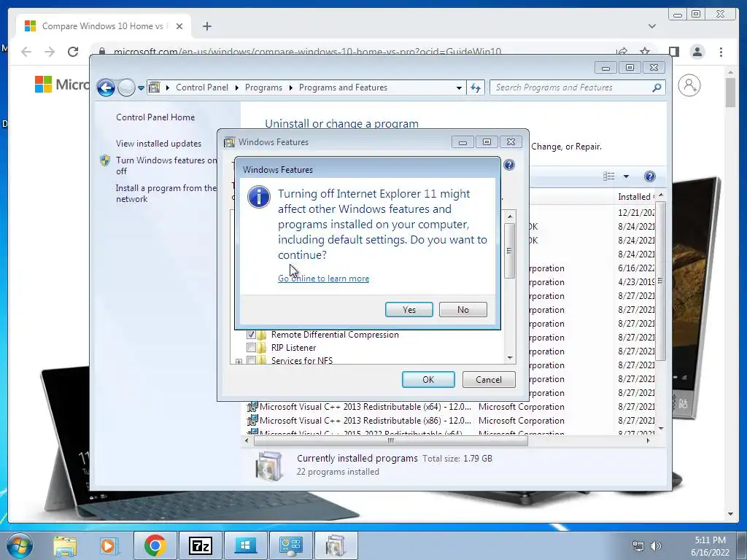This screenshot has width=747, height=560.
Task: Open 7-Zip from the taskbar
Action: [x=200, y=545]
